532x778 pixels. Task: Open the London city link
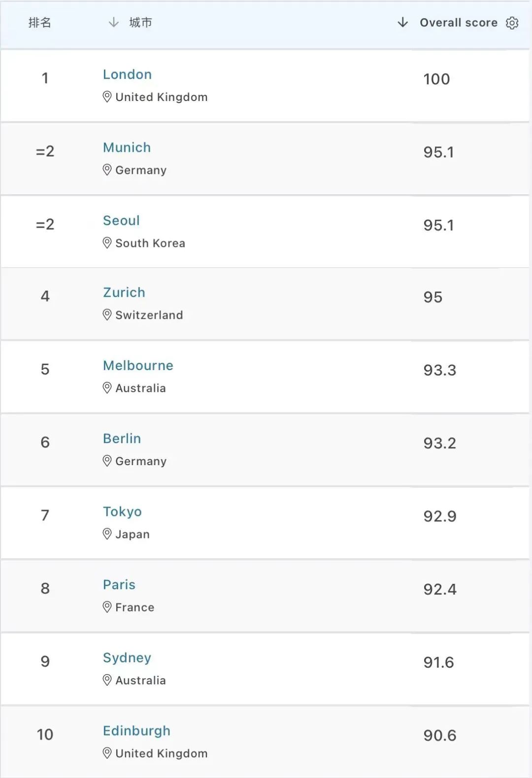[127, 74]
